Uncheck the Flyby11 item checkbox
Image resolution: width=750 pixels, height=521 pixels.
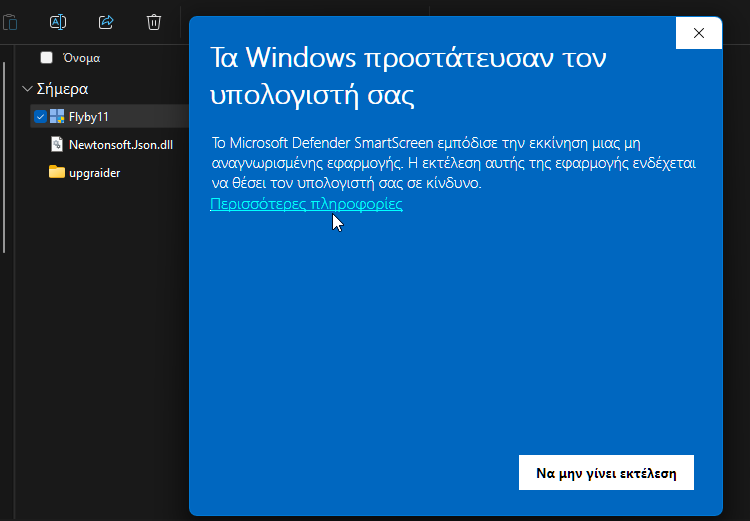40,116
